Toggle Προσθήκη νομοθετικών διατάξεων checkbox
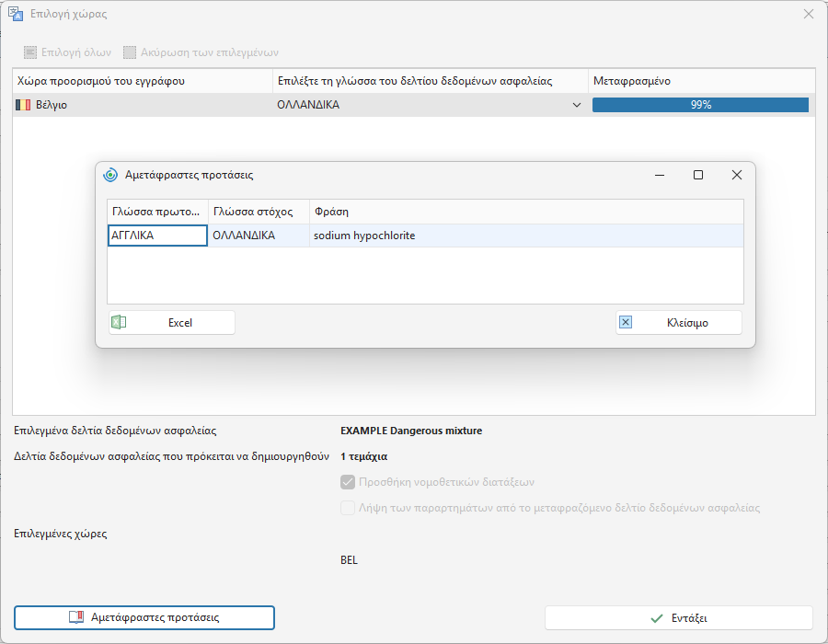The height and width of the screenshot is (644, 828). pos(348,482)
